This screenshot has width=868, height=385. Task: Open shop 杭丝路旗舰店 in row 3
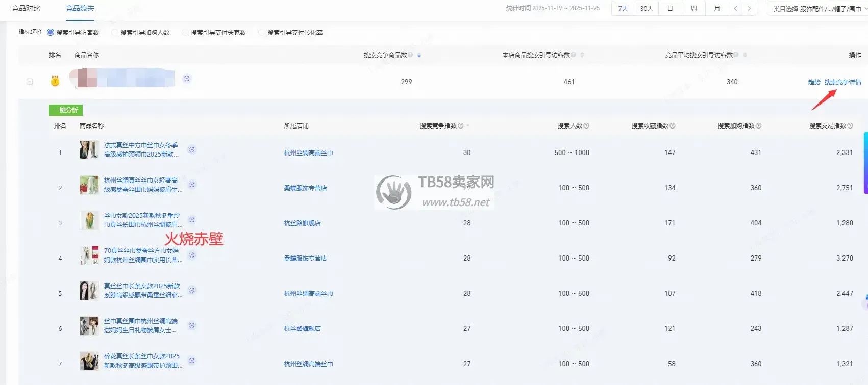point(302,223)
